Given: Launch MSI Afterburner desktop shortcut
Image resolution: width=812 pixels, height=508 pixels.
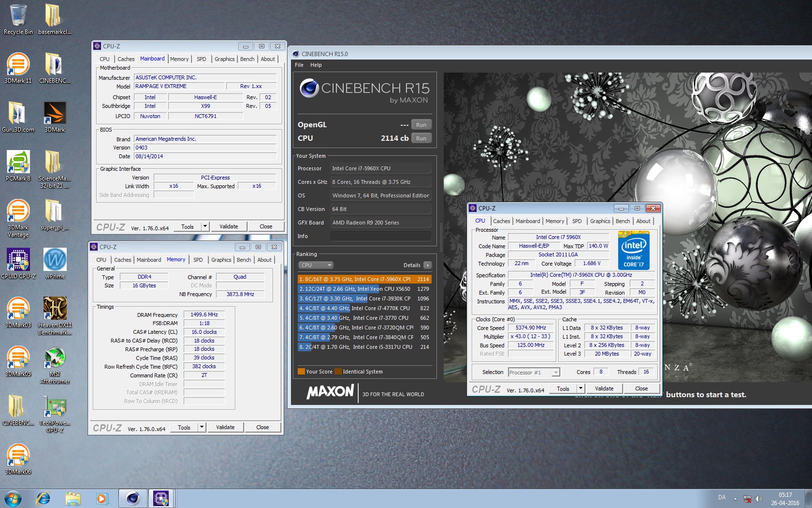Looking at the screenshot, I should pos(55,365).
